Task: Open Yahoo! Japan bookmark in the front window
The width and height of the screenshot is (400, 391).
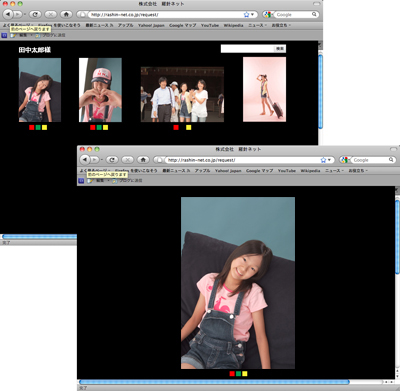Action: [228, 171]
